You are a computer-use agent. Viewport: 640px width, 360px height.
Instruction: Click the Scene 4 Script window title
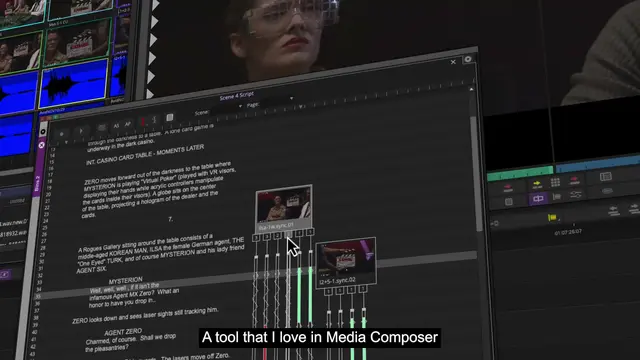[236, 96]
